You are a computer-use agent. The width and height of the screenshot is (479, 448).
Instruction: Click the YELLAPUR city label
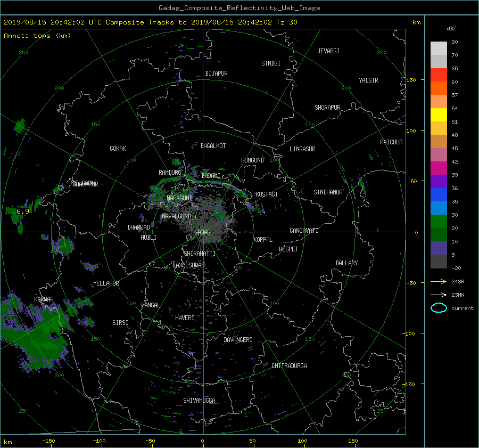106,283
